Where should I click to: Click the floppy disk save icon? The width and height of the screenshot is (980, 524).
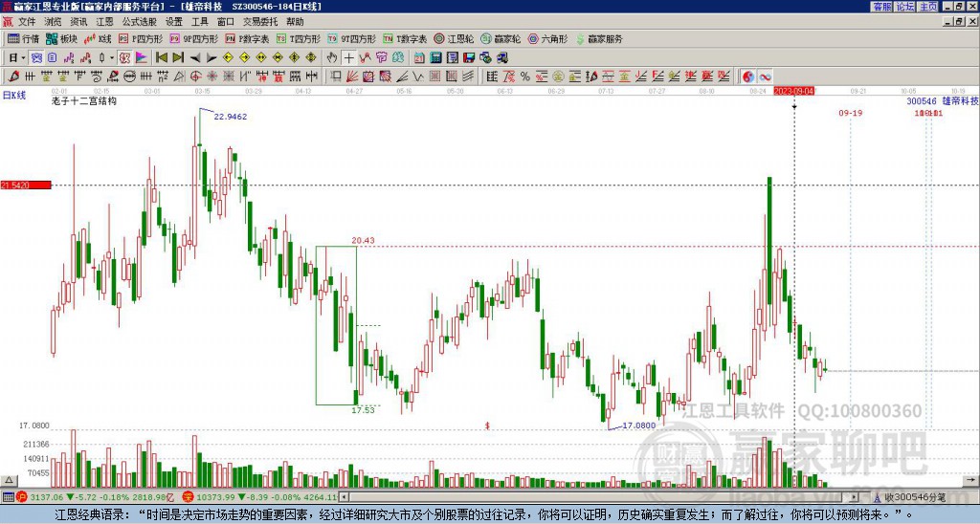pyautogui.click(x=469, y=58)
